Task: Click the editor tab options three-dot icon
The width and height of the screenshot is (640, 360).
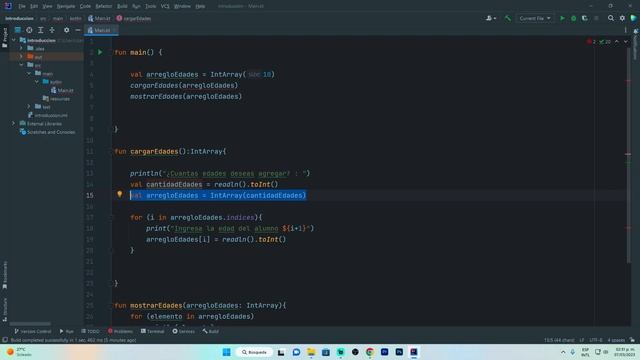Action: [x=625, y=30]
